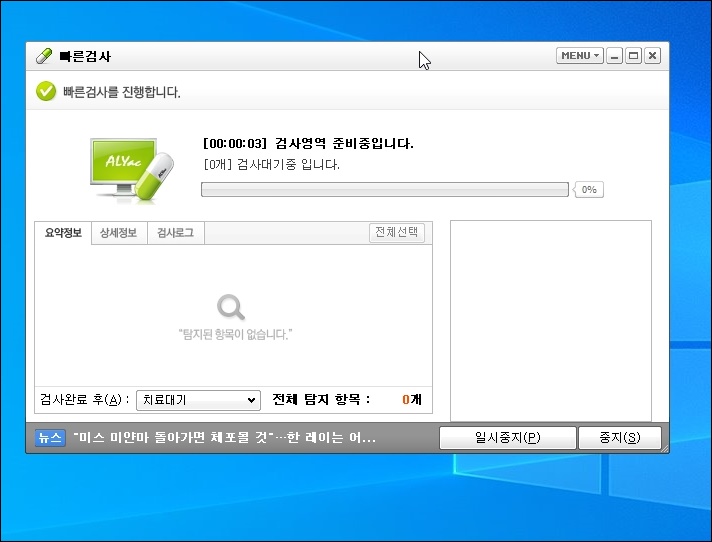Click the 검사대기중 입니다 status line
This screenshot has width=712, height=542.
tap(272, 164)
